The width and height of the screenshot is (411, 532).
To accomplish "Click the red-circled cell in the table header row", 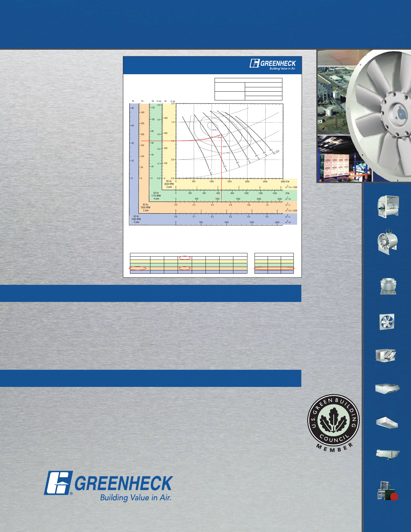I will coord(185,258).
